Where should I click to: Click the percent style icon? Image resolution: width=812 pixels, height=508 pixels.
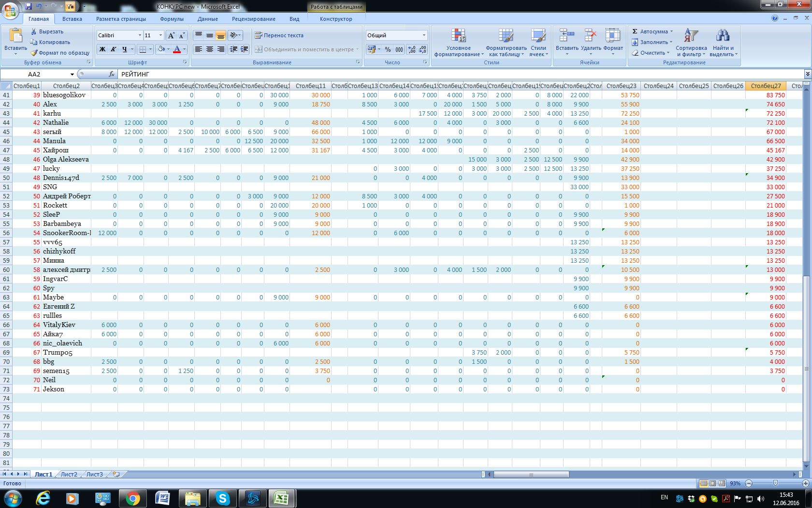pyautogui.click(x=388, y=49)
